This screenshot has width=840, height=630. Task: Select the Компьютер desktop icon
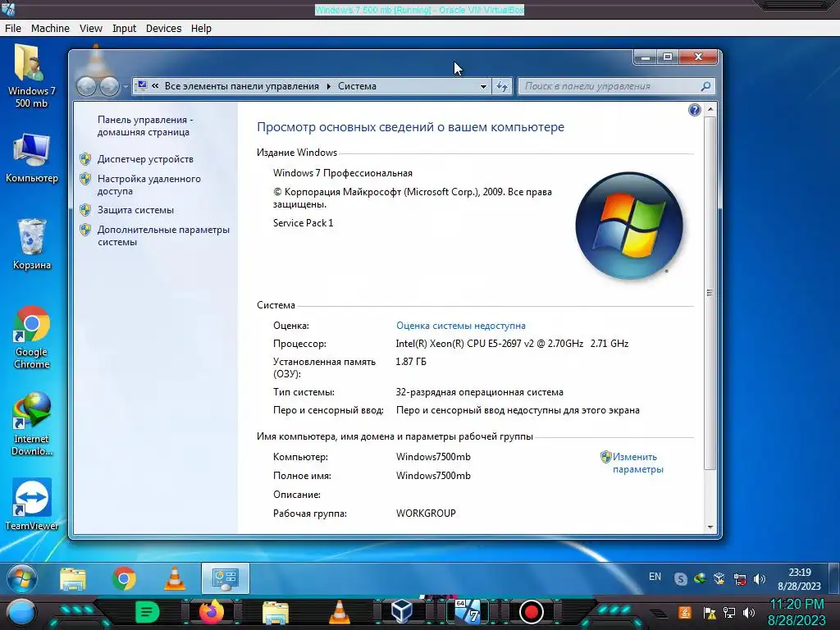(32, 158)
